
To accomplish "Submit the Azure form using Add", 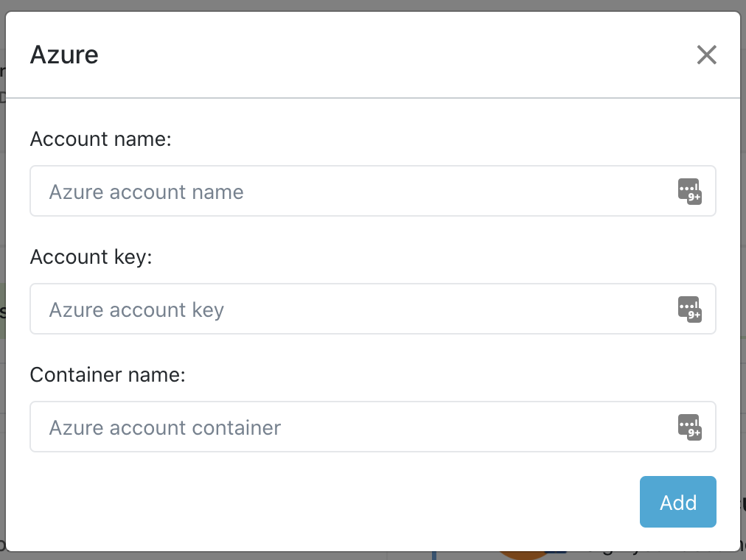I will point(677,502).
